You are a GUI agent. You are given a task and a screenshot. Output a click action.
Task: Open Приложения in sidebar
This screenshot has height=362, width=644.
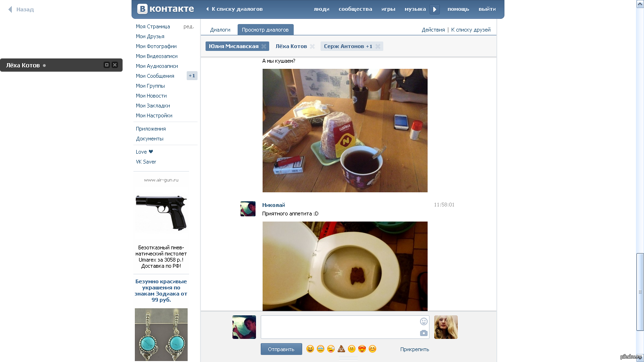coord(151,129)
